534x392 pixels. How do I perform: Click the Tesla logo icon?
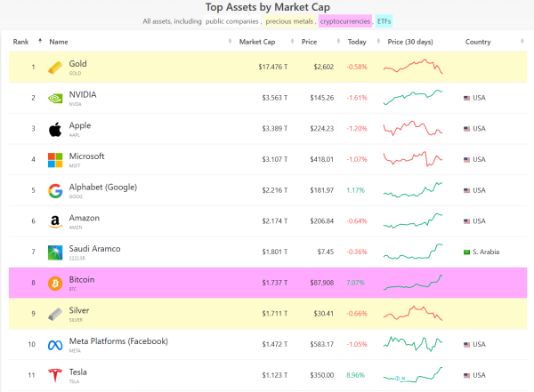[x=55, y=376]
